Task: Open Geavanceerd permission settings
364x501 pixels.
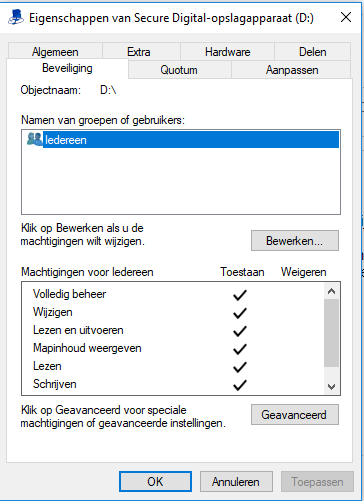Action: tap(295, 415)
